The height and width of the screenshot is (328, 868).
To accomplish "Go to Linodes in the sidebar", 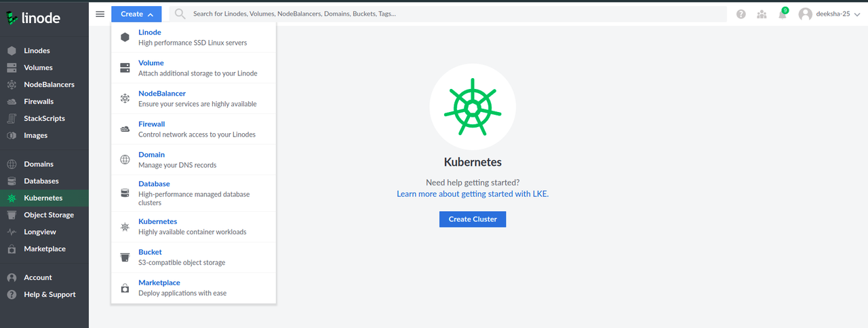I will (x=44, y=51).
